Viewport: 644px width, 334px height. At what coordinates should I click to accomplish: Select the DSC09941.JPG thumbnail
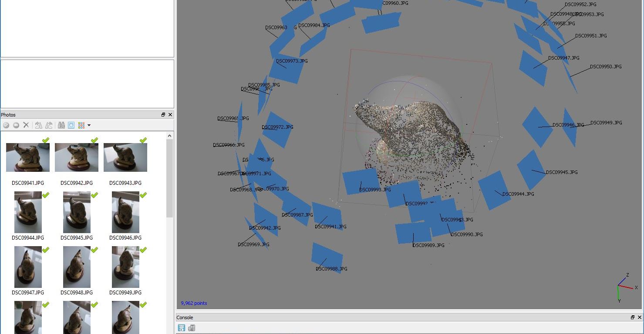point(28,158)
